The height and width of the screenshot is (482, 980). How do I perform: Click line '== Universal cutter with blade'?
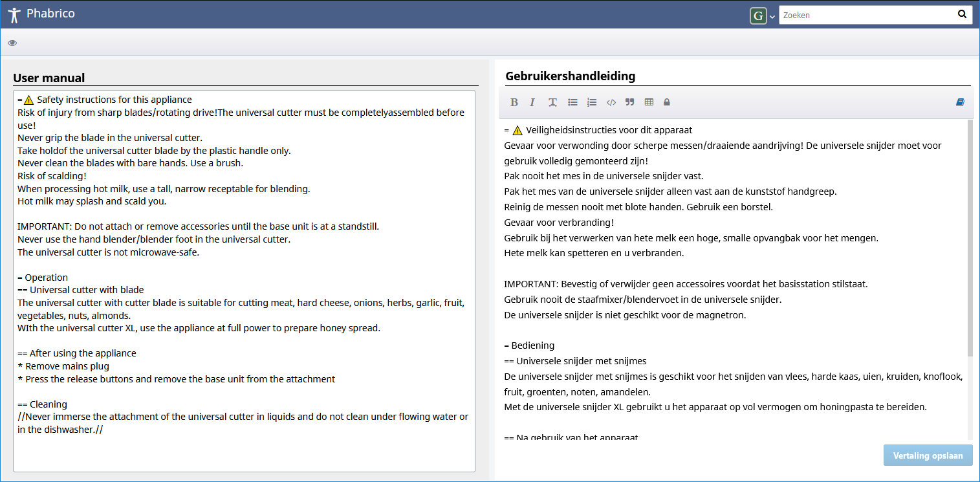point(81,290)
